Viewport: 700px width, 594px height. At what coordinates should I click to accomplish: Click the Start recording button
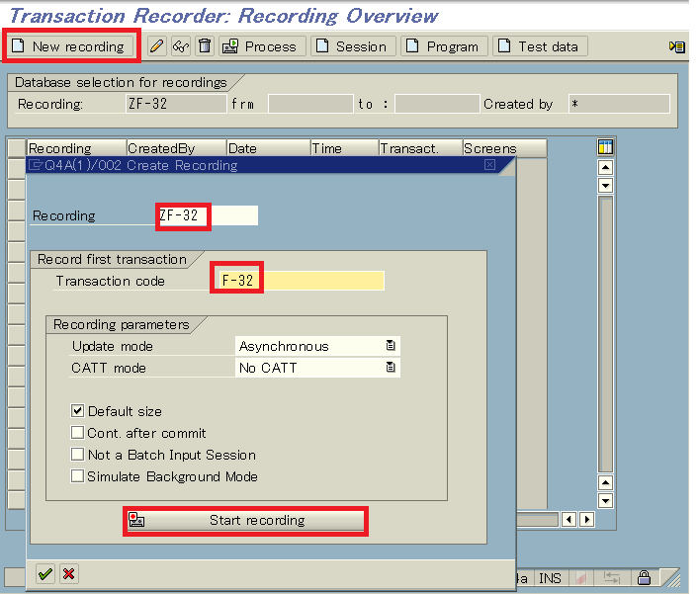(245, 520)
